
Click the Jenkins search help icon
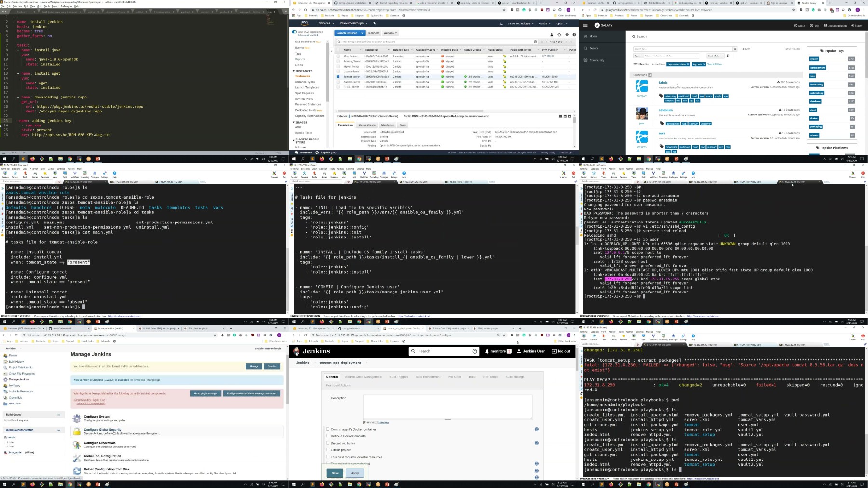[x=475, y=351]
